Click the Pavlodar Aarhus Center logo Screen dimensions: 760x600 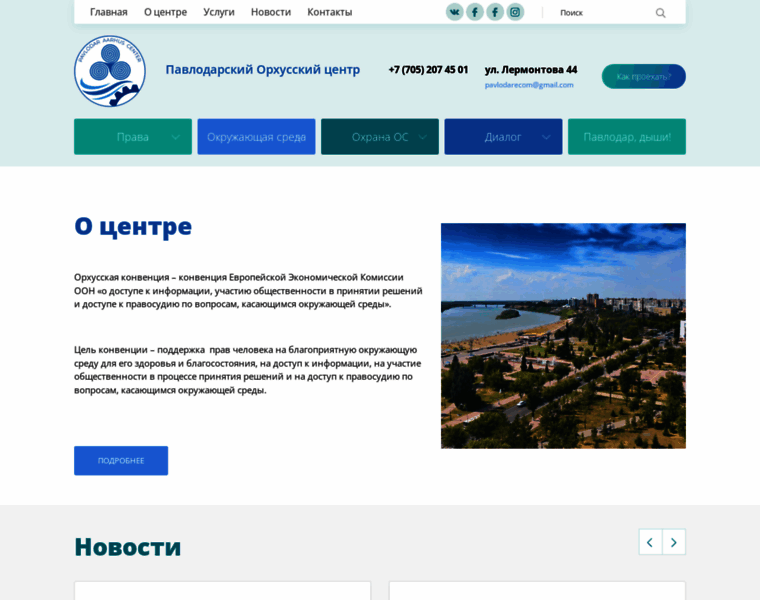tap(110, 71)
